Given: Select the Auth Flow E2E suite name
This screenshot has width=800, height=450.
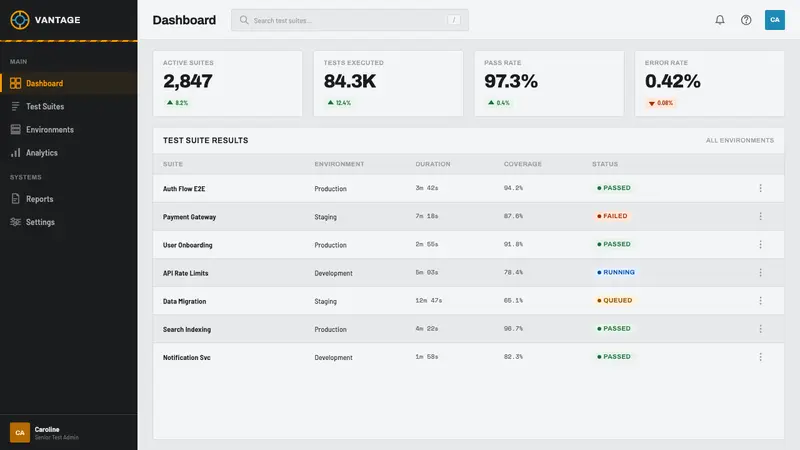Looking at the screenshot, I should click(x=184, y=189).
